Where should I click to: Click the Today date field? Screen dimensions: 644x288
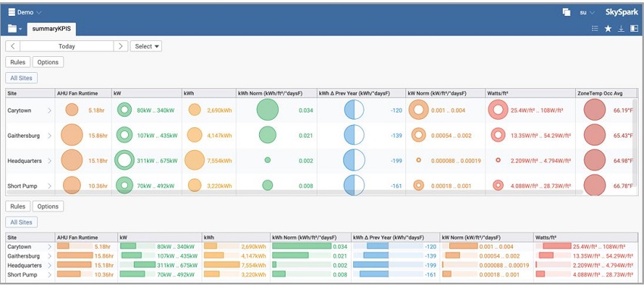(67, 46)
